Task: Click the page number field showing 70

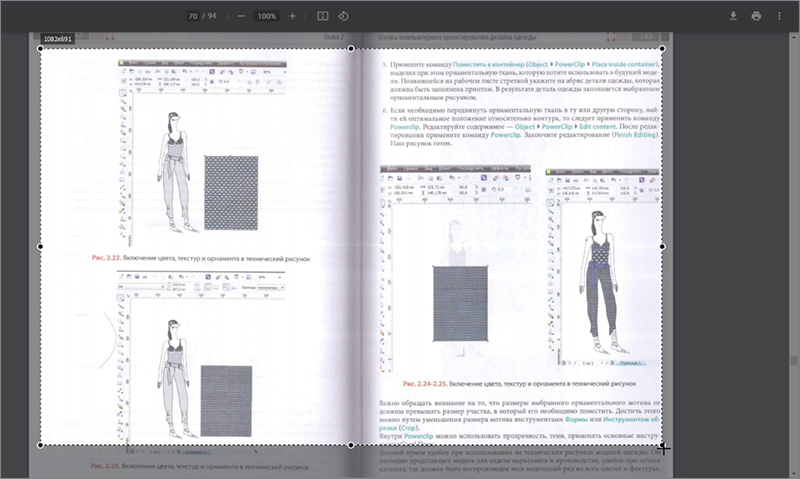Action: pyautogui.click(x=193, y=16)
